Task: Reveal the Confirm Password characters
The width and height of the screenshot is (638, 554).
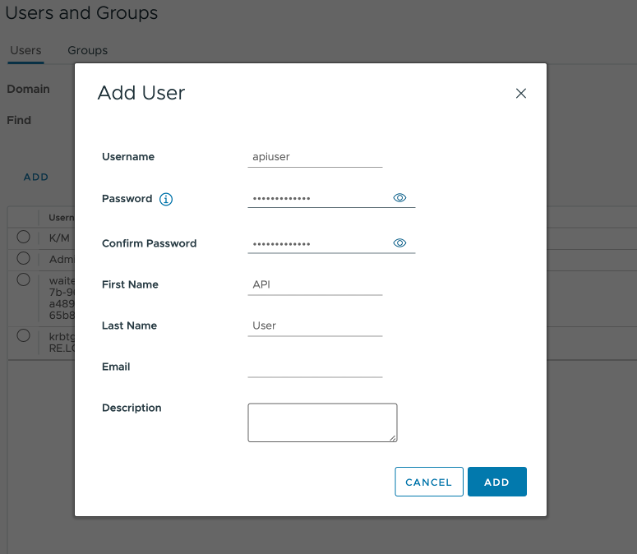Action: (399, 243)
